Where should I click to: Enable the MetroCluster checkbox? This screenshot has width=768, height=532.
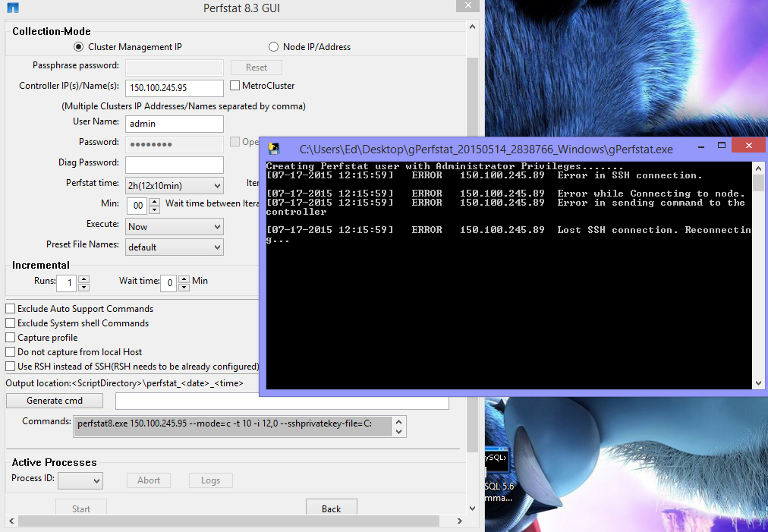(235, 86)
